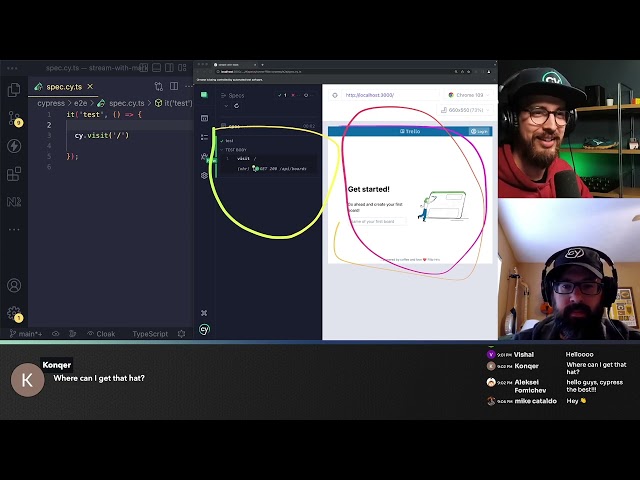Toggle the secondary side bar layout icon
640x480 pixels.
coord(169,68)
